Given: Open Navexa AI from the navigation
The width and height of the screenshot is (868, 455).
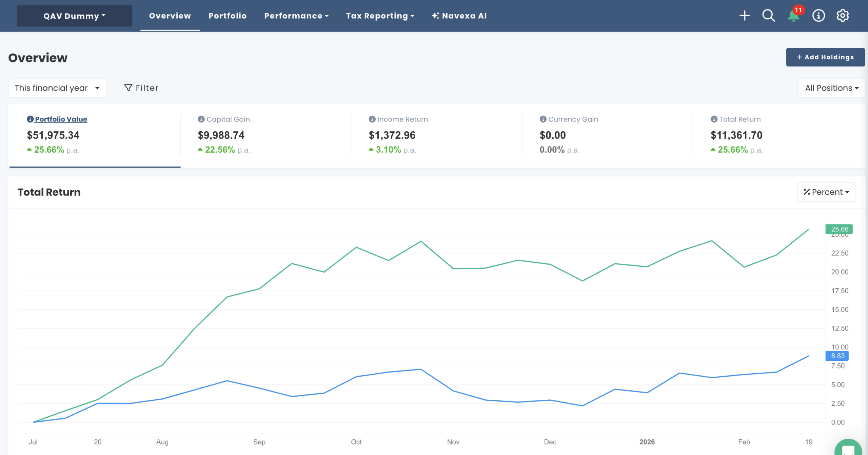Looking at the screenshot, I should (459, 16).
